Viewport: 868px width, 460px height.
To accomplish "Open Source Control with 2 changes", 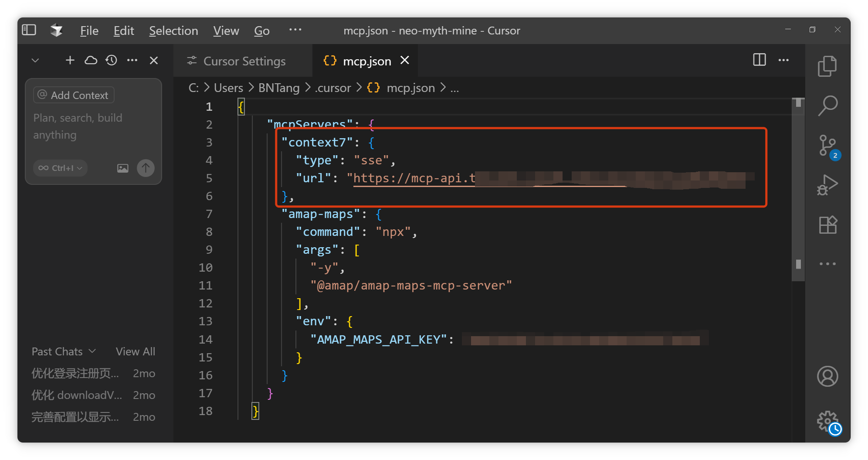I will coord(827,146).
